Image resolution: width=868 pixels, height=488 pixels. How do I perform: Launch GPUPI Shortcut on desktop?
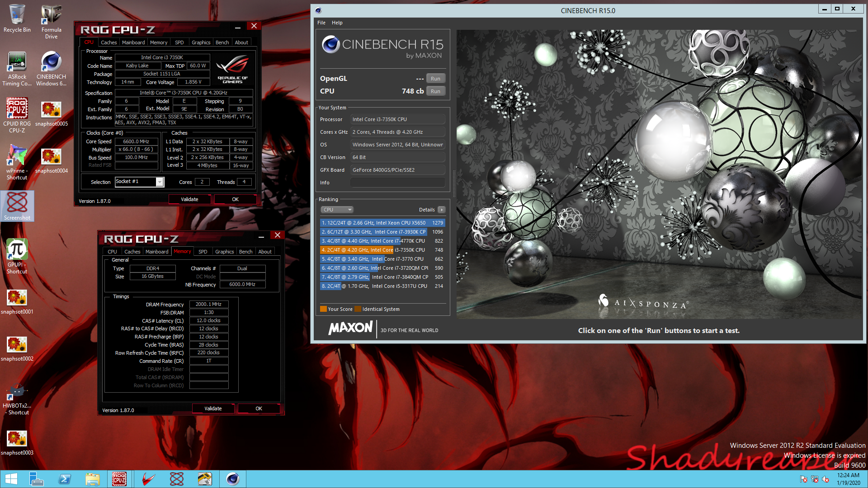[x=17, y=257]
